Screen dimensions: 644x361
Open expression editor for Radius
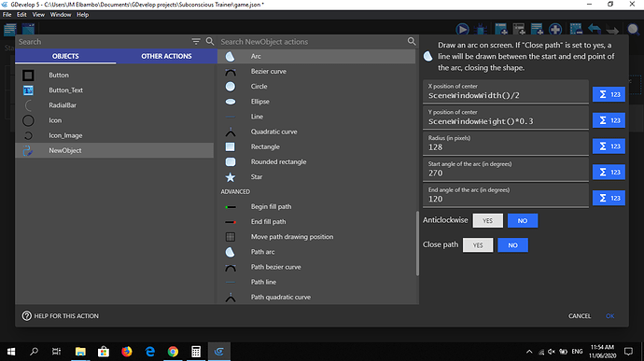click(x=609, y=146)
